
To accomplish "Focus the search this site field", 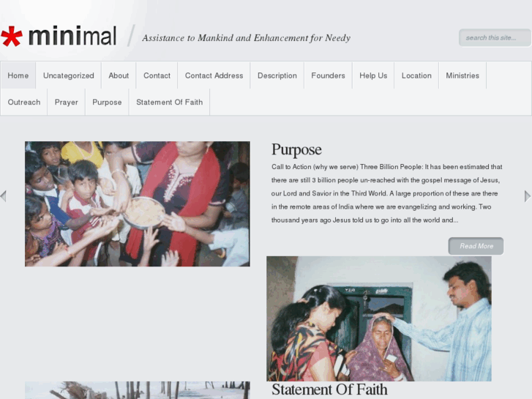I will point(495,37).
